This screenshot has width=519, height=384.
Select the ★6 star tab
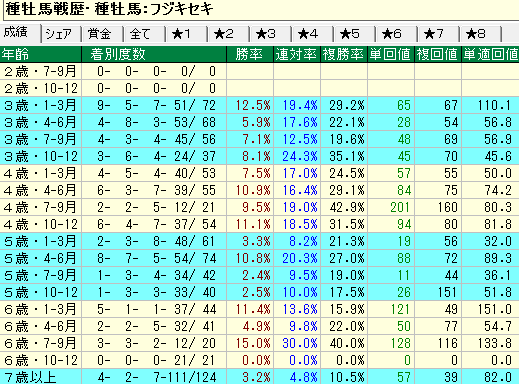pos(397,34)
